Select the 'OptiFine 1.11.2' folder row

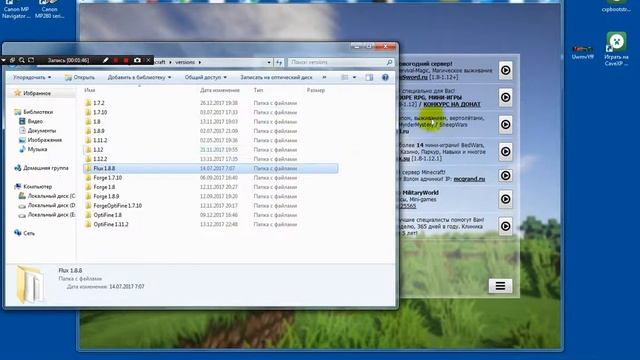pos(211,224)
